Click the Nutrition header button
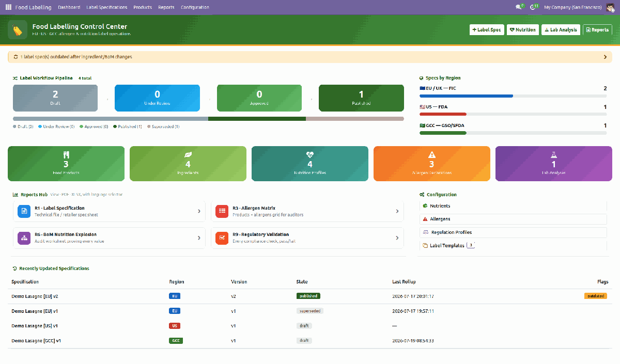Image resolution: width=620 pixels, height=364 pixels. (522, 30)
